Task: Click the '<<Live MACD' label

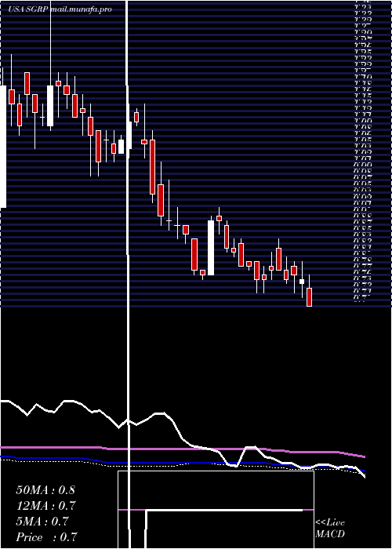Action: (330, 529)
